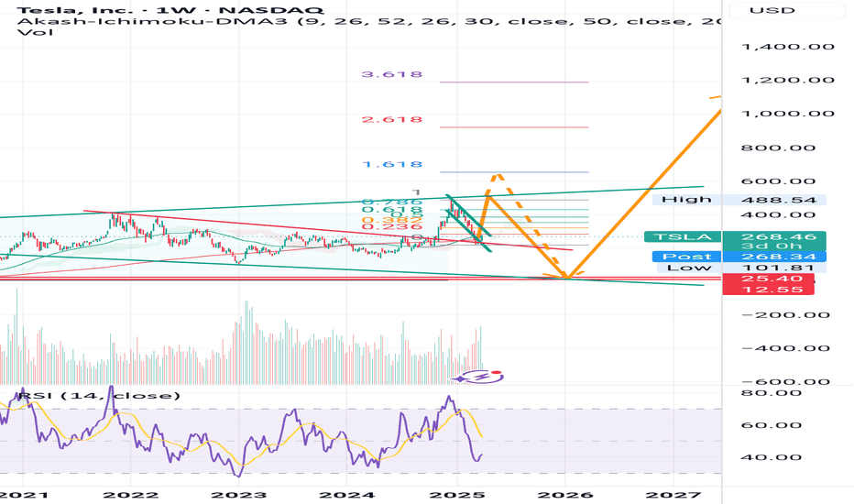Click the 3.618 Fibonacci level label
The height and width of the screenshot is (504, 854).
[x=392, y=74]
